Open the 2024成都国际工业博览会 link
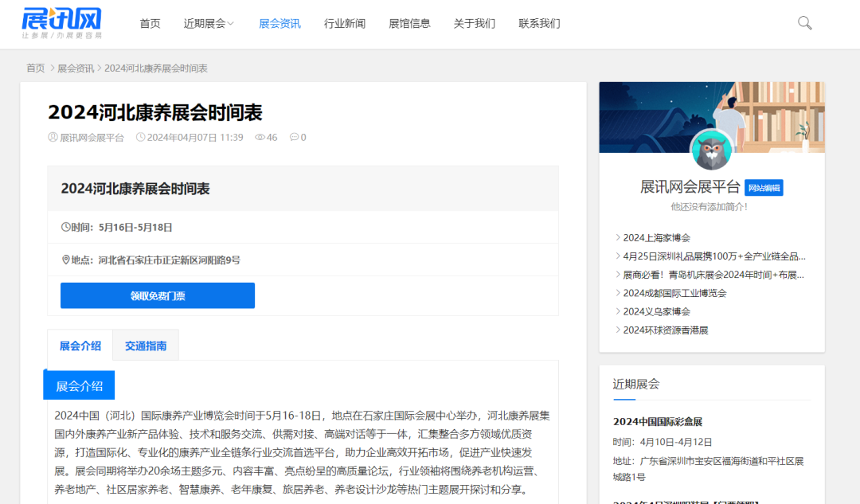 click(x=674, y=293)
